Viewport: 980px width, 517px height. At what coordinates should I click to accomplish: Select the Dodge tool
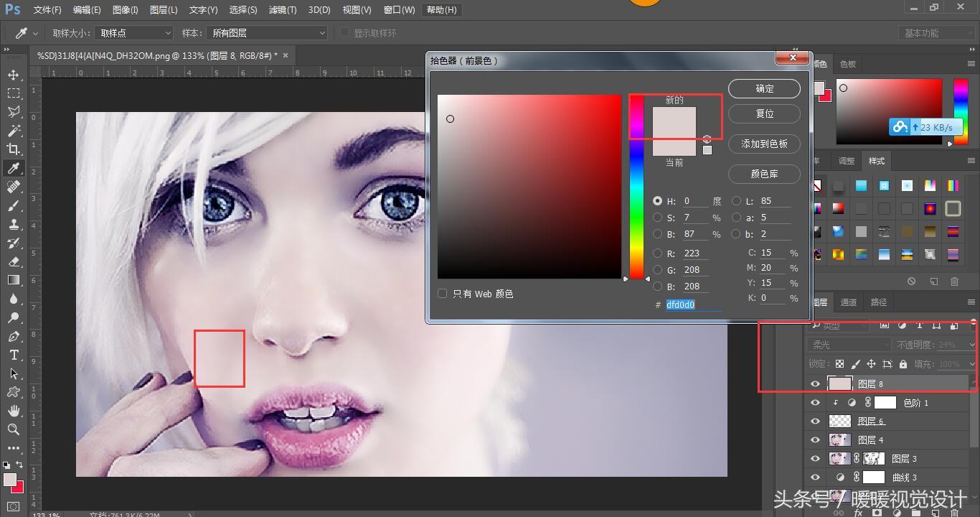click(14, 317)
